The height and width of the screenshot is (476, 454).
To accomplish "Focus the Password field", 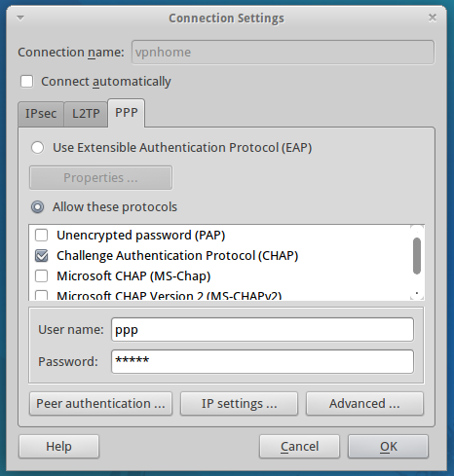I will click(262, 361).
